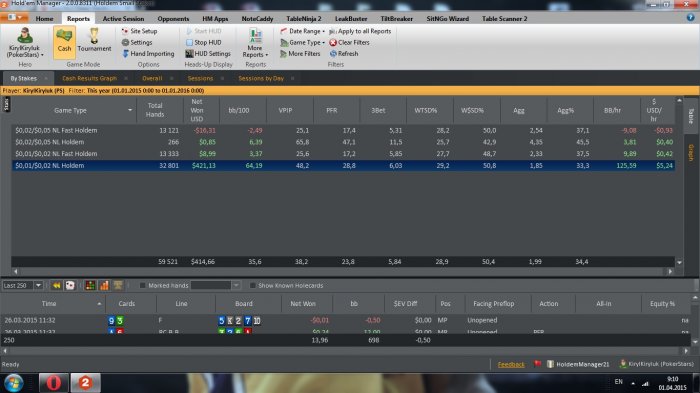
Task: Toggle the Marked hands checkbox
Action: pos(142,285)
